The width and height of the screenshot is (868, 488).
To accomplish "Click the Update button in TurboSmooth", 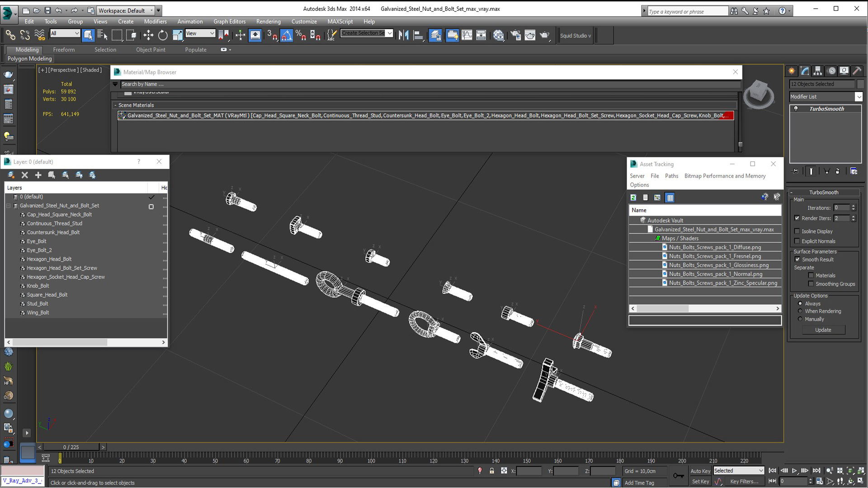I will [823, 330].
